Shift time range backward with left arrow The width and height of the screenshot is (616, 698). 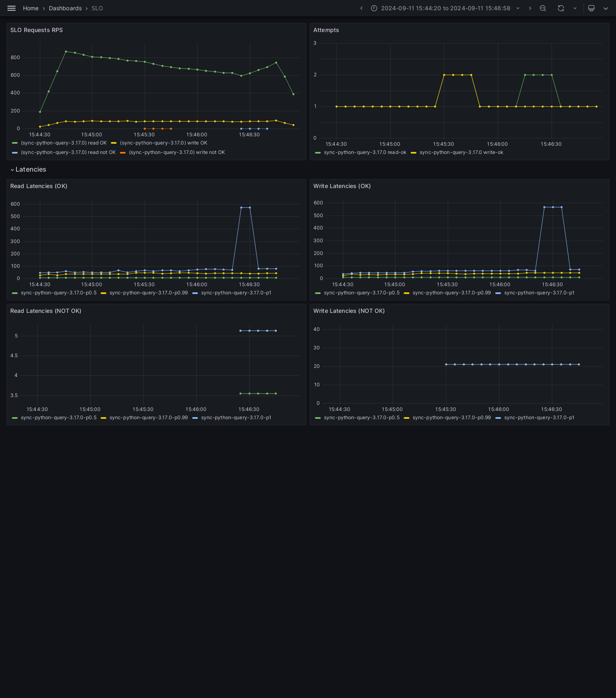[x=361, y=8]
